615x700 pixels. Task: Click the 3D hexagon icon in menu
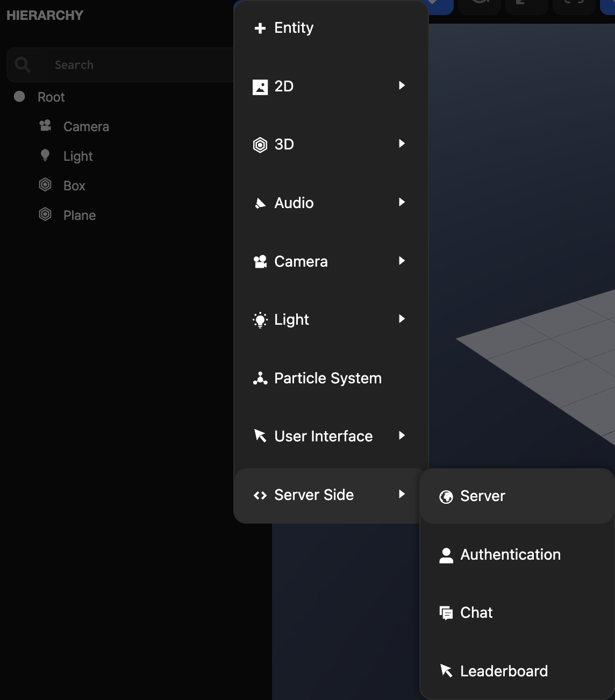point(260,145)
